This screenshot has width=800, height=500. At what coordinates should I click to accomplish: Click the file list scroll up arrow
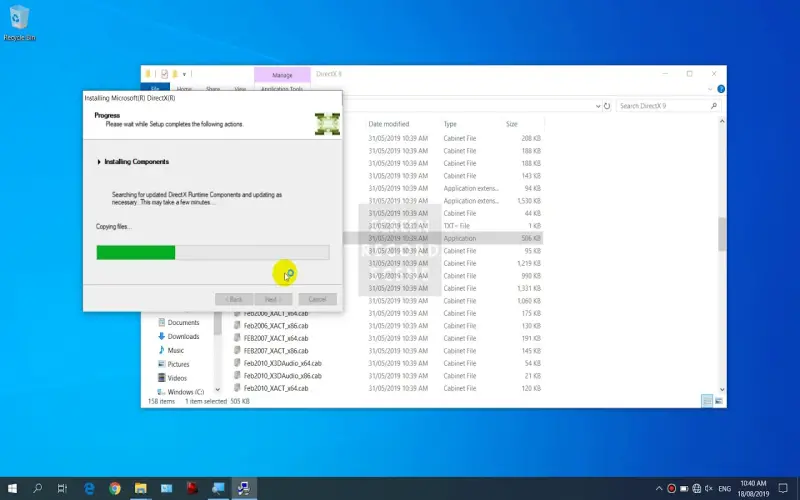tap(722, 121)
